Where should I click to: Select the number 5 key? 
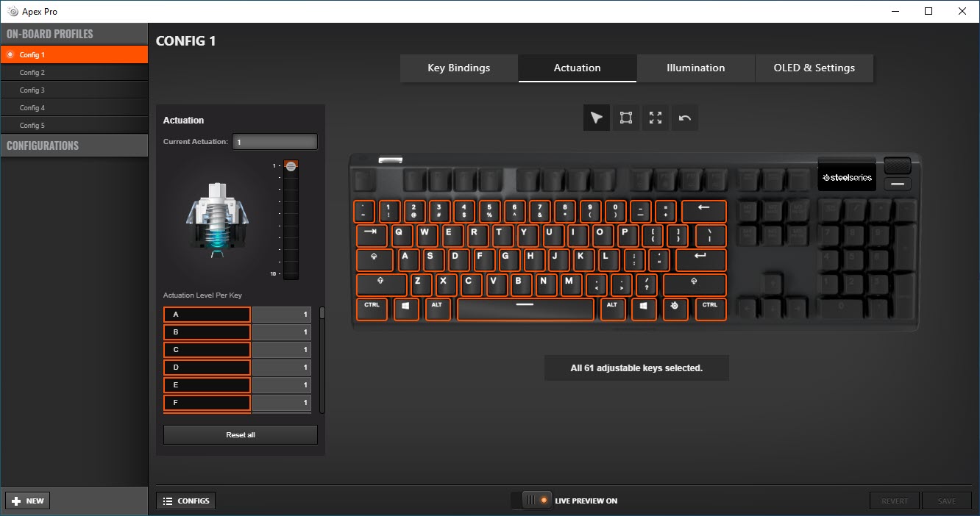(489, 211)
